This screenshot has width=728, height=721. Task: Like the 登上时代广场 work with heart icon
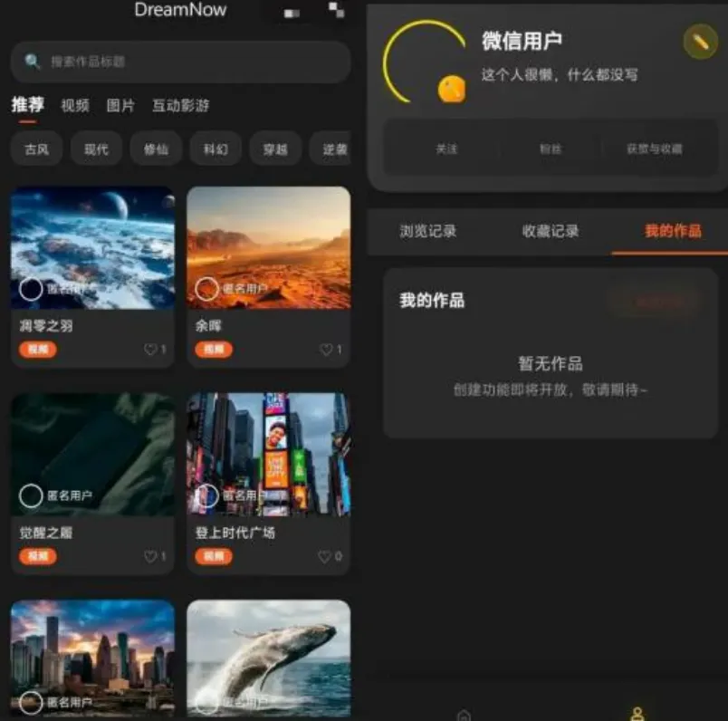coord(324,556)
